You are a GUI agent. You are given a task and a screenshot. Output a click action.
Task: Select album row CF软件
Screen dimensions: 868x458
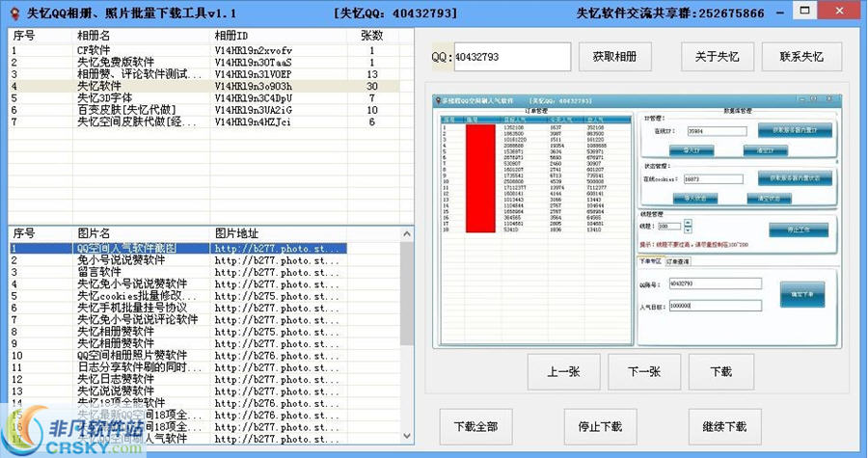point(203,50)
